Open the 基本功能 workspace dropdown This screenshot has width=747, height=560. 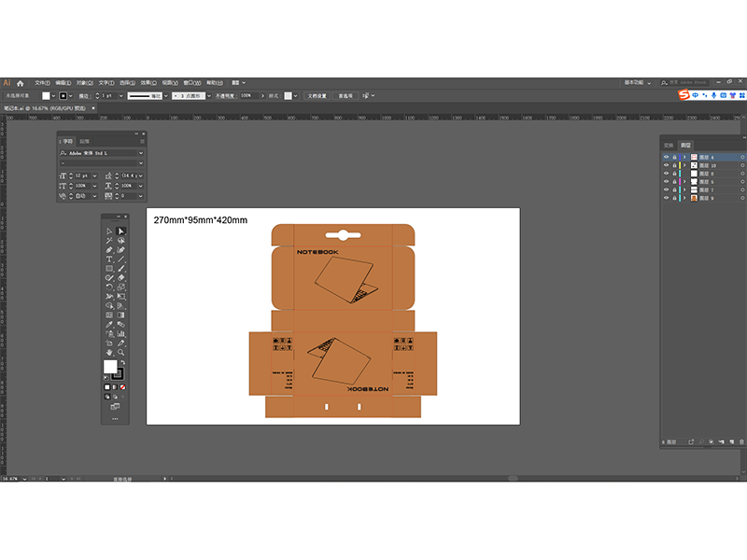pyautogui.click(x=639, y=82)
